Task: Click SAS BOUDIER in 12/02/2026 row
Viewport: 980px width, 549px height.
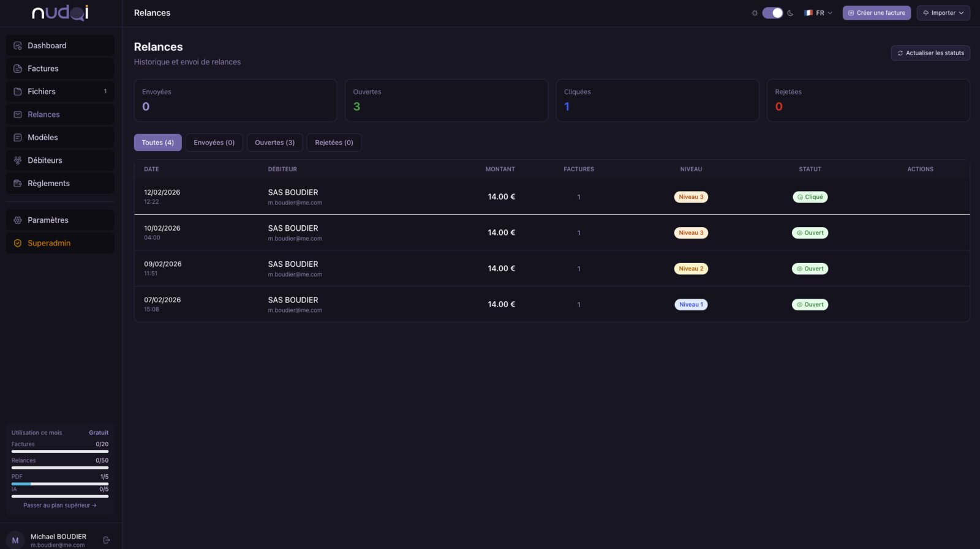Action: pos(293,193)
